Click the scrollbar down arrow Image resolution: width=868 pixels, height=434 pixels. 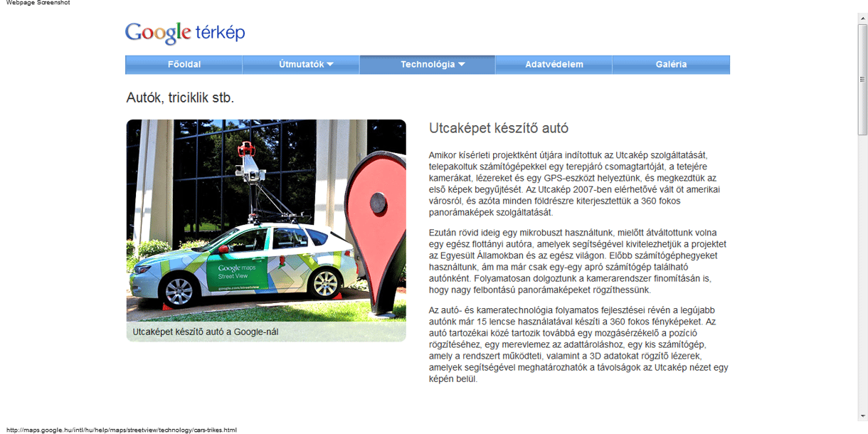(862, 416)
